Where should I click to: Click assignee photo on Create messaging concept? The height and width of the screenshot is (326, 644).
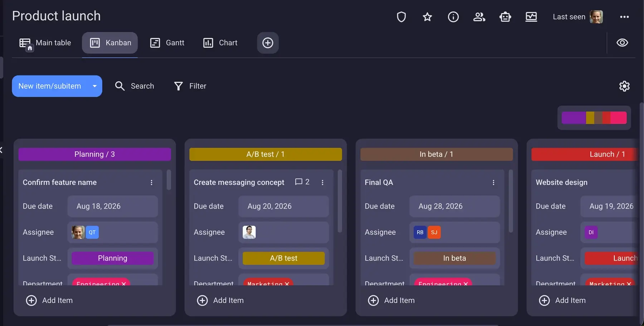tap(249, 233)
